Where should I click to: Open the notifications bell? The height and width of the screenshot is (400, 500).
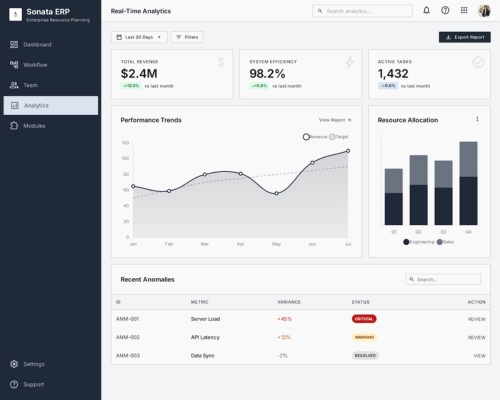(x=426, y=10)
